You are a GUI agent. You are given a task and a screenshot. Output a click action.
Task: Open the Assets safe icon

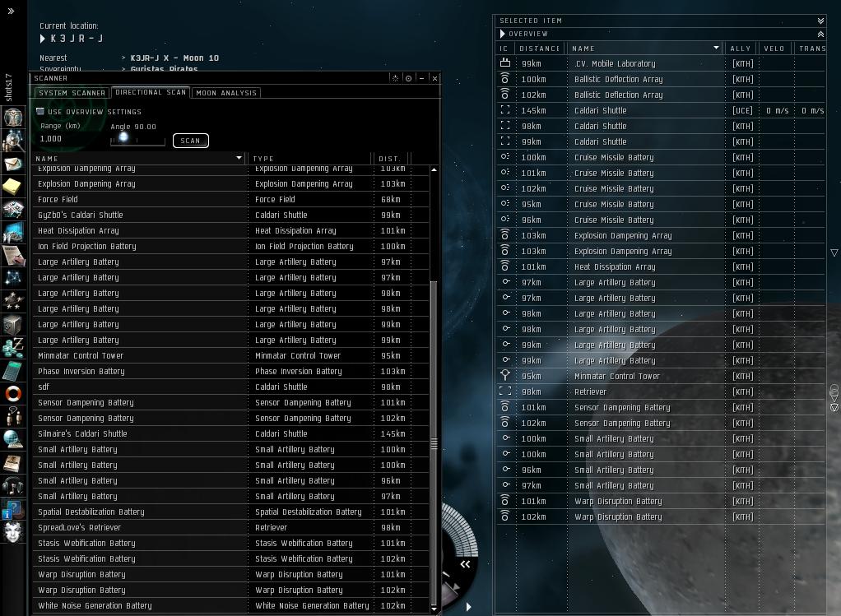(13, 324)
